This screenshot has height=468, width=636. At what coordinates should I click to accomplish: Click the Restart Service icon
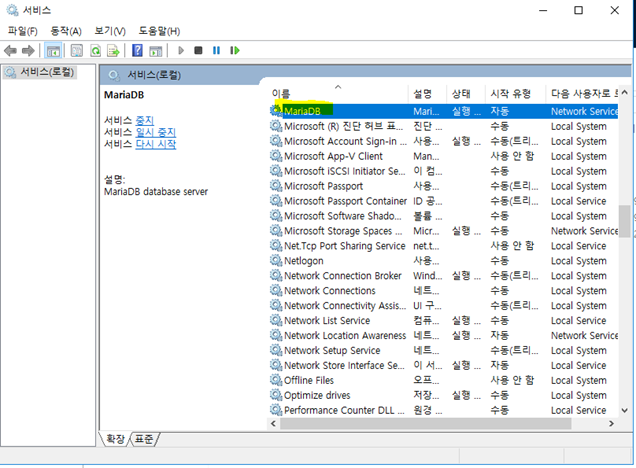235,50
